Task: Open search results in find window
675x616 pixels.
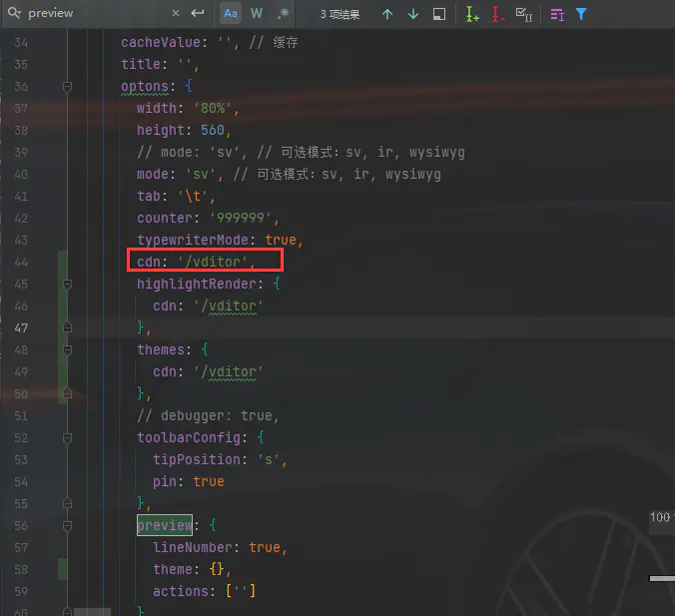Action: pyautogui.click(x=439, y=14)
